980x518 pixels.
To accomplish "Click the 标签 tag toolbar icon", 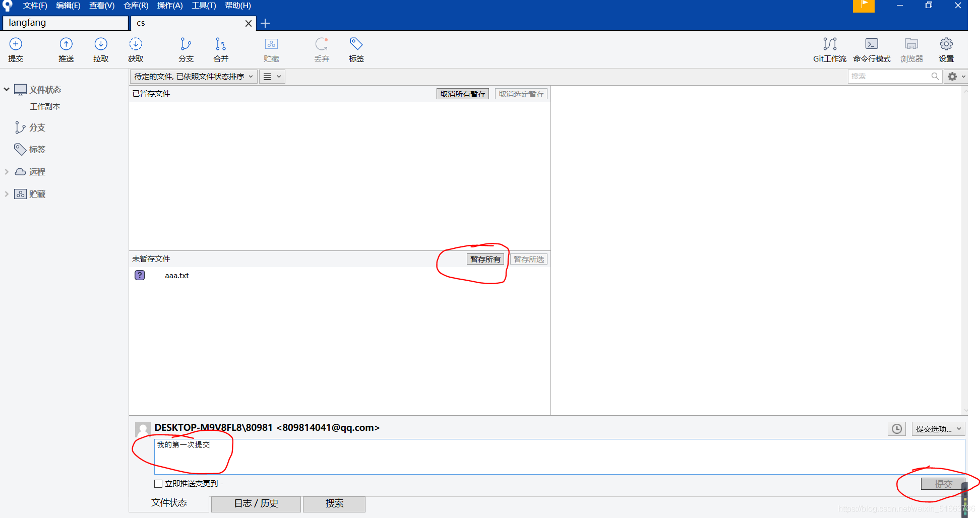I will (x=356, y=49).
